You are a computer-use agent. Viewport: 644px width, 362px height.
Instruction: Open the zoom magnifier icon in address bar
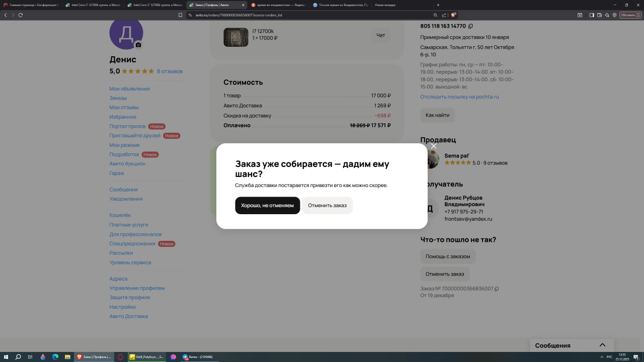coord(436,15)
